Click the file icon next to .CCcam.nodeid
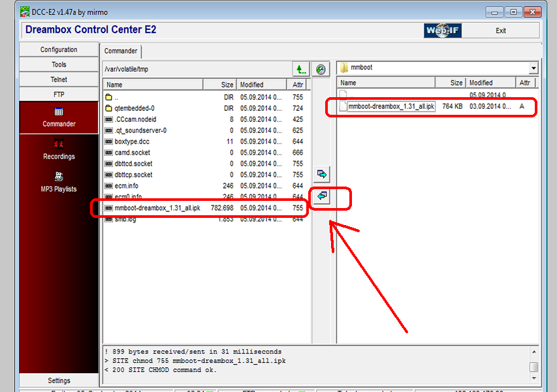 [108, 119]
